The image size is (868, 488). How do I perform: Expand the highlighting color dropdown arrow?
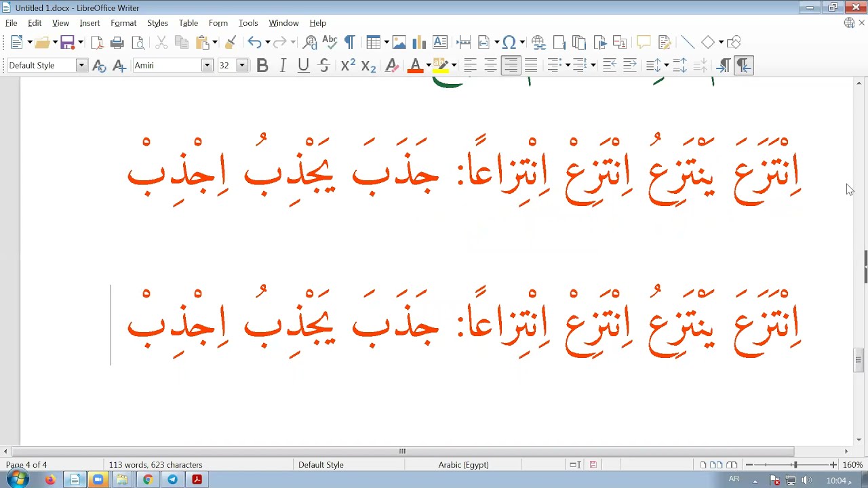(x=454, y=65)
